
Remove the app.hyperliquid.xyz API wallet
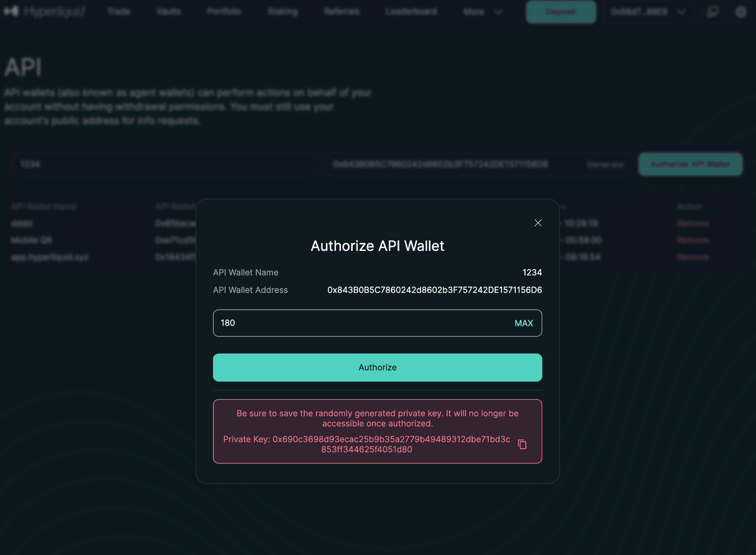pos(693,257)
